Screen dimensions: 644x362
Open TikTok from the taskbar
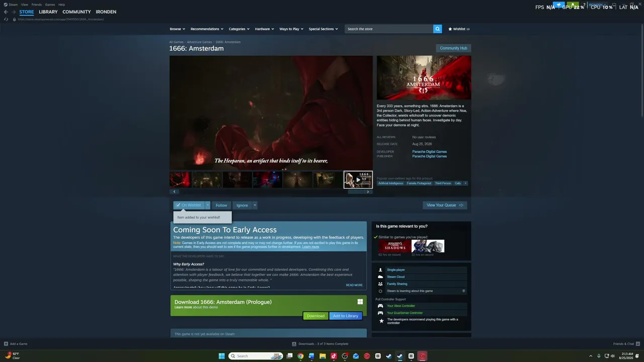pos(334,356)
